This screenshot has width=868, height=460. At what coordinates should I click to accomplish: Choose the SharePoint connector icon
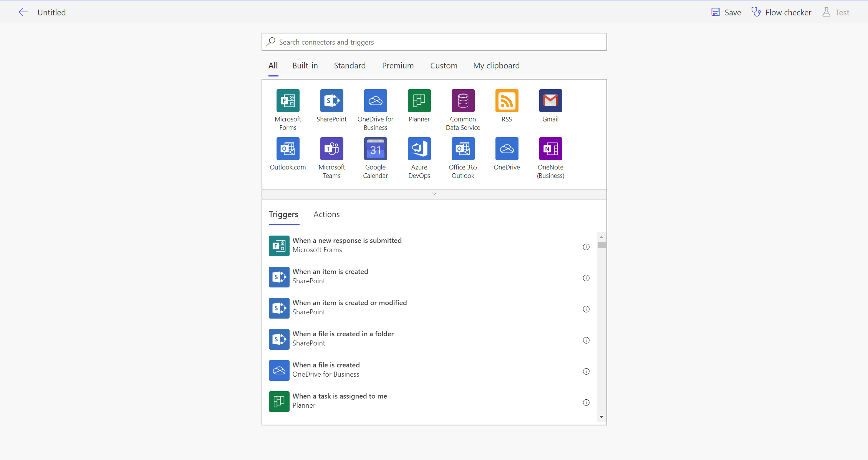coord(331,101)
